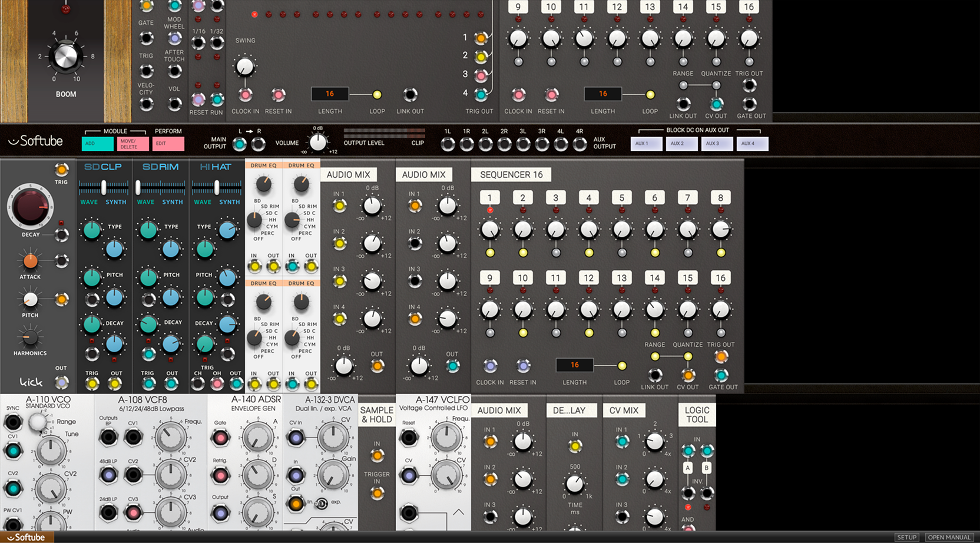Click the SWING knob
The image size is (980, 543).
pos(244,67)
